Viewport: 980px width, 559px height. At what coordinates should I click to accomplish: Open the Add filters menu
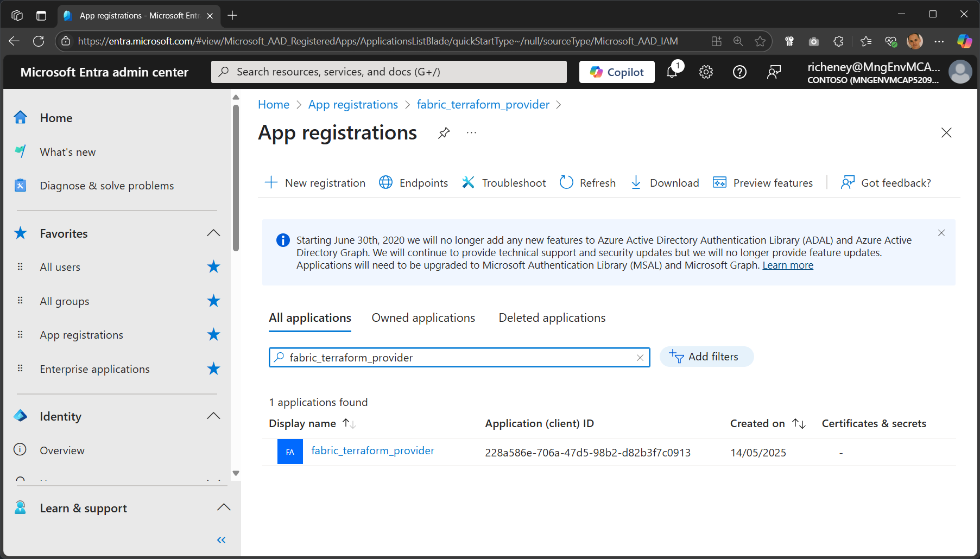[x=706, y=357]
